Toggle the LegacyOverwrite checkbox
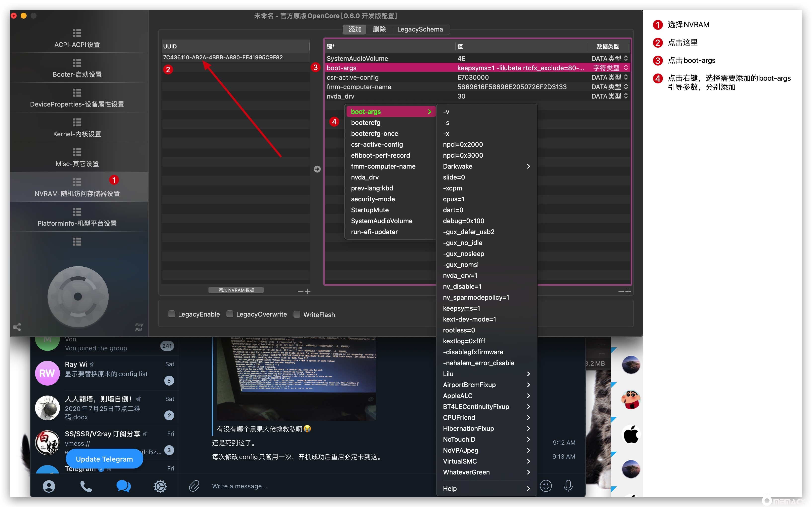This screenshot has width=812, height=507. (x=230, y=314)
